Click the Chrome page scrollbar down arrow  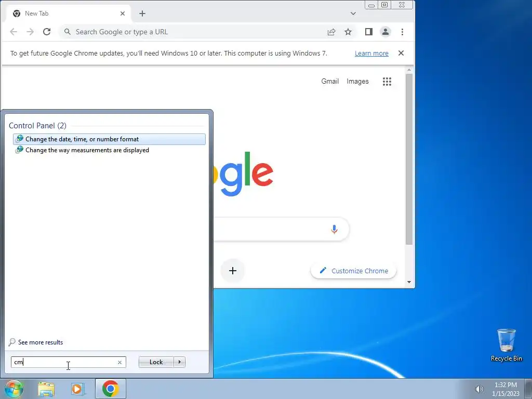click(409, 282)
